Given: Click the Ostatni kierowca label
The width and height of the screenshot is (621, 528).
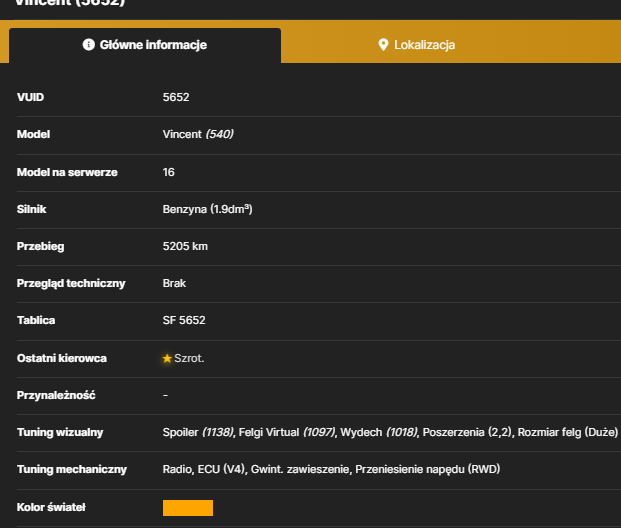Looking at the screenshot, I should pos(62,358).
